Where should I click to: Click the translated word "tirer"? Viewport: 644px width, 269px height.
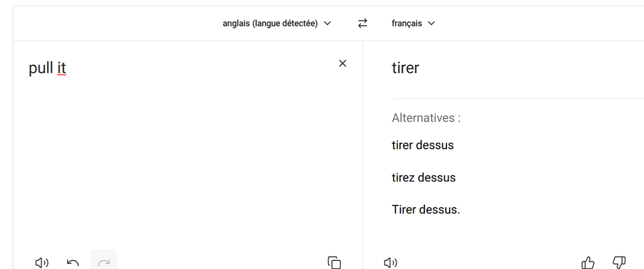pyautogui.click(x=405, y=68)
